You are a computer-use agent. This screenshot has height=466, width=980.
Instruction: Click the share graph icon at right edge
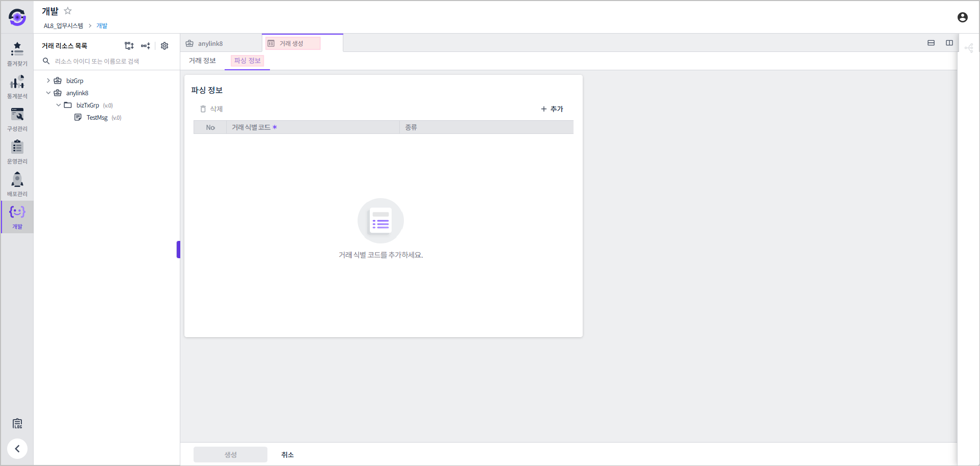coord(969,48)
